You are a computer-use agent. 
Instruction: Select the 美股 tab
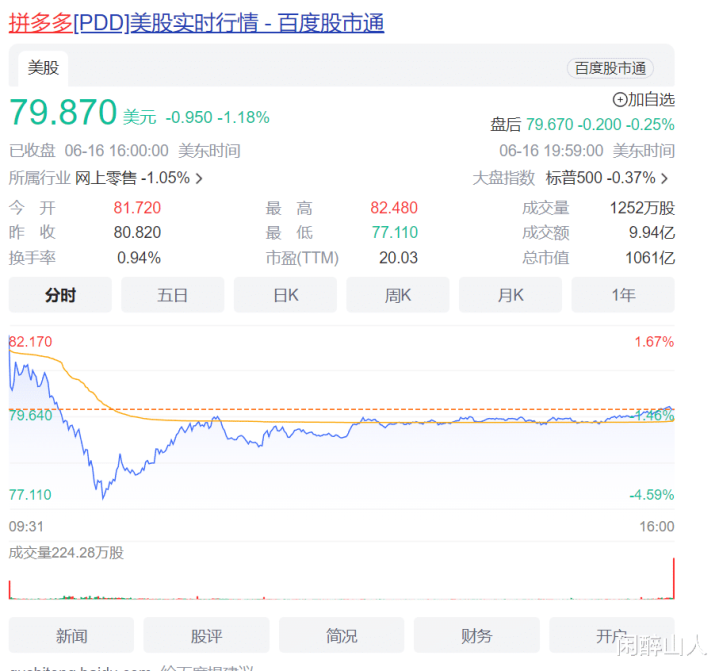pos(43,68)
